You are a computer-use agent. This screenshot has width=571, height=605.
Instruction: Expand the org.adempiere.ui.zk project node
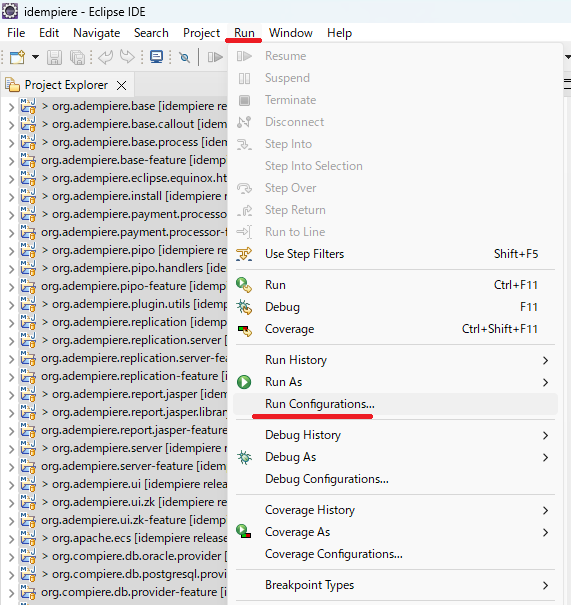point(12,503)
